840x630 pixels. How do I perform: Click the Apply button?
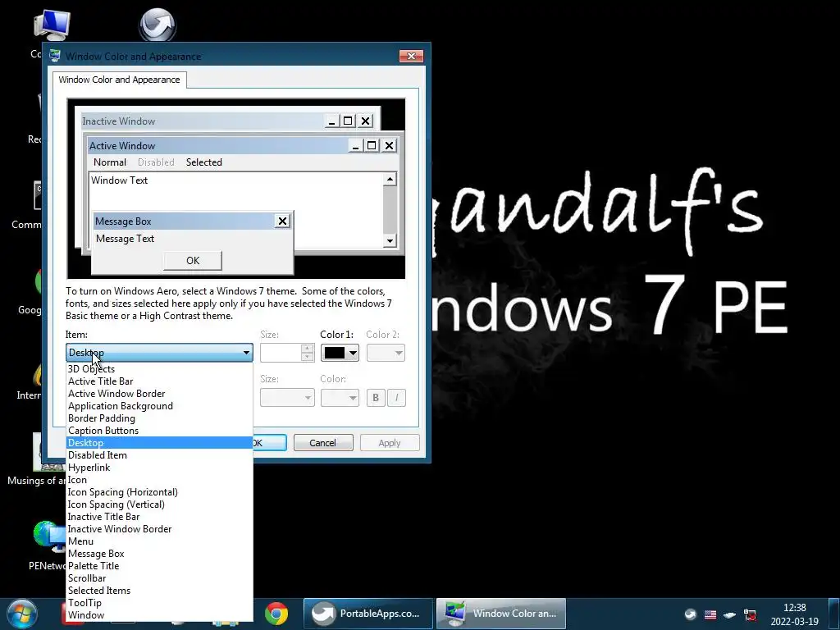[390, 442]
